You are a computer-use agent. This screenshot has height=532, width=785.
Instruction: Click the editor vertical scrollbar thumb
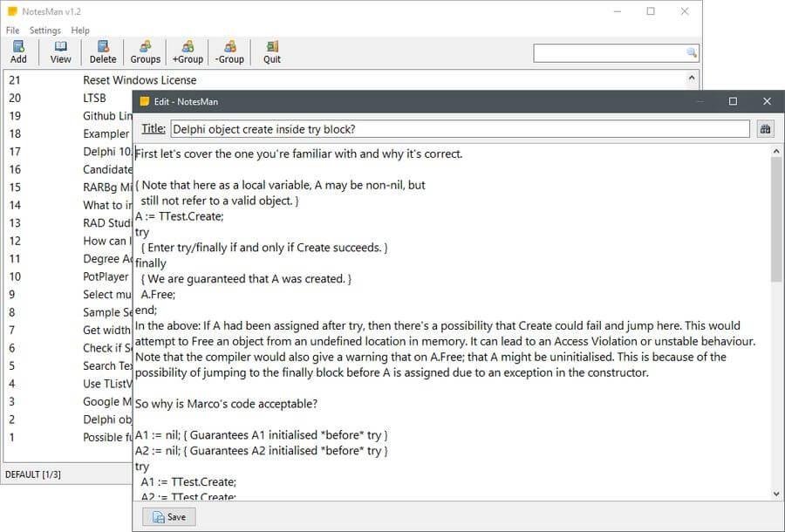(776, 219)
